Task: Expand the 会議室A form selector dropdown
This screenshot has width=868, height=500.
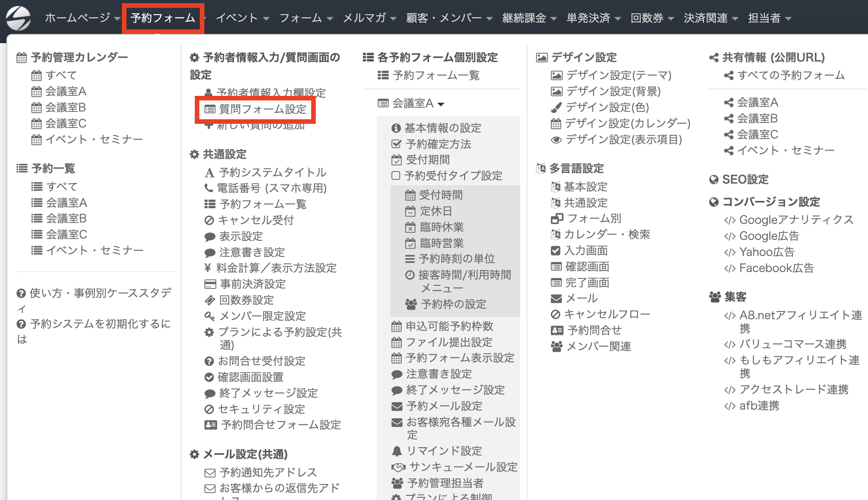Action: tap(412, 104)
